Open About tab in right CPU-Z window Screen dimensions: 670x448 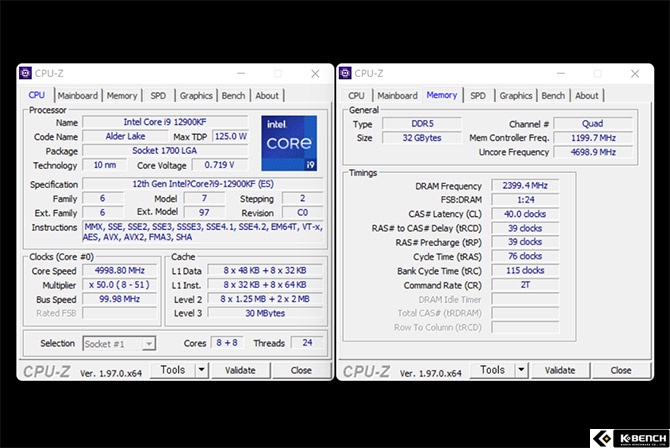pos(587,95)
